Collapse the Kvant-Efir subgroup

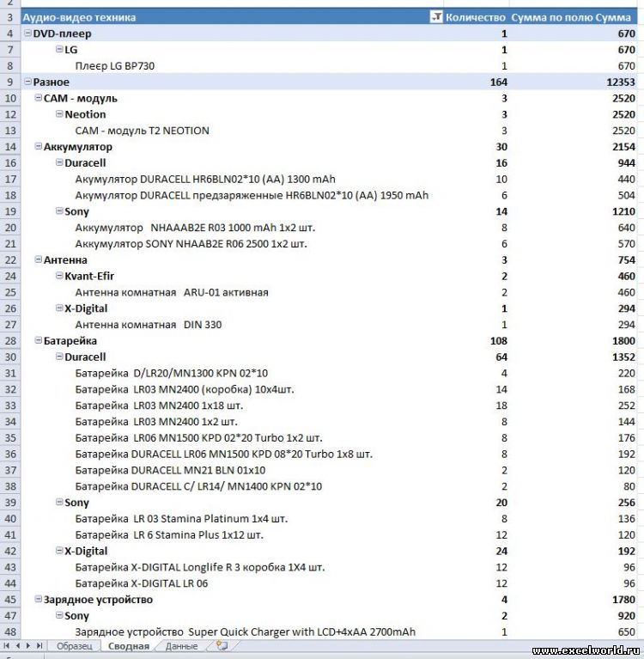coord(59,276)
